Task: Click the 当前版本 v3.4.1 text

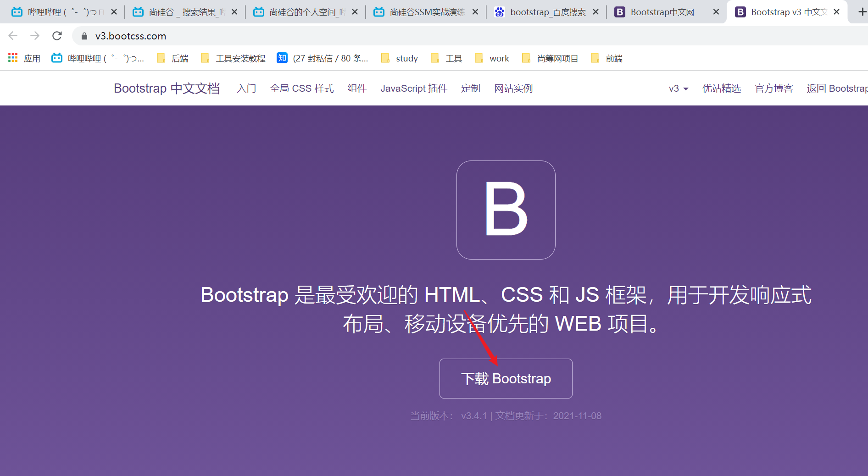Action: 449,416
